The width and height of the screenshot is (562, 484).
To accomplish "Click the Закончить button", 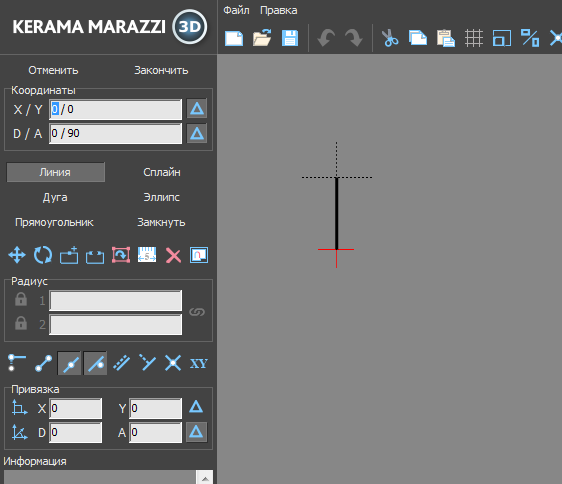I will (x=161, y=70).
